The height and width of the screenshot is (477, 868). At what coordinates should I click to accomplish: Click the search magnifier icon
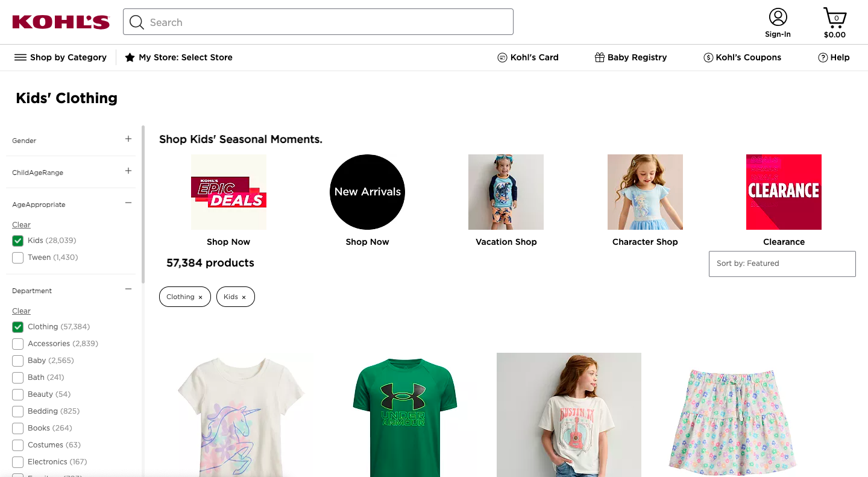coord(137,22)
